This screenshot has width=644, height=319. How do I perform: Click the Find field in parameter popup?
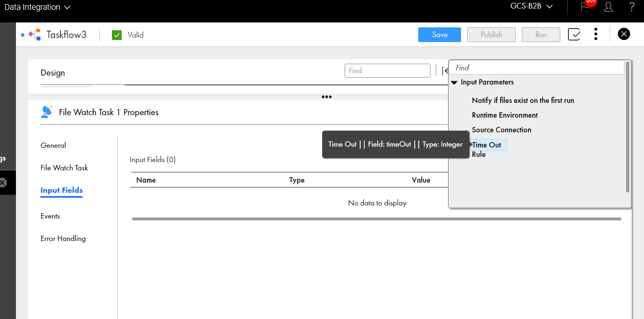(537, 68)
